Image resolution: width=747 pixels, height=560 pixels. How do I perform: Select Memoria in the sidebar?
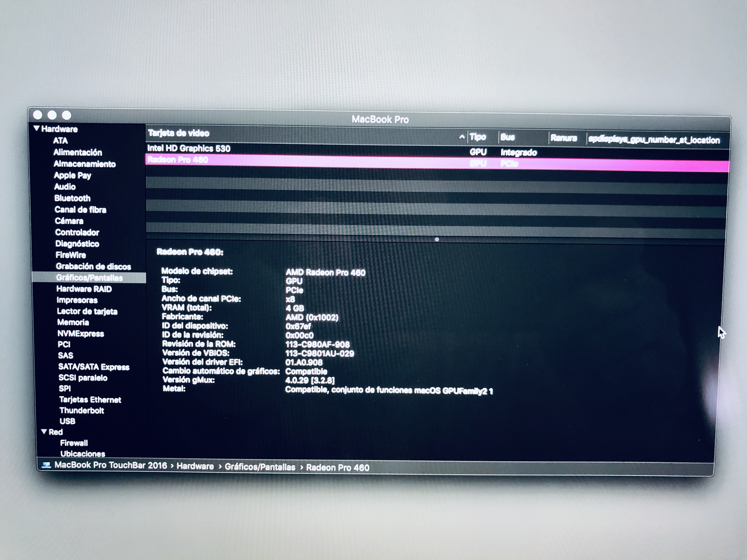tap(73, 322)
